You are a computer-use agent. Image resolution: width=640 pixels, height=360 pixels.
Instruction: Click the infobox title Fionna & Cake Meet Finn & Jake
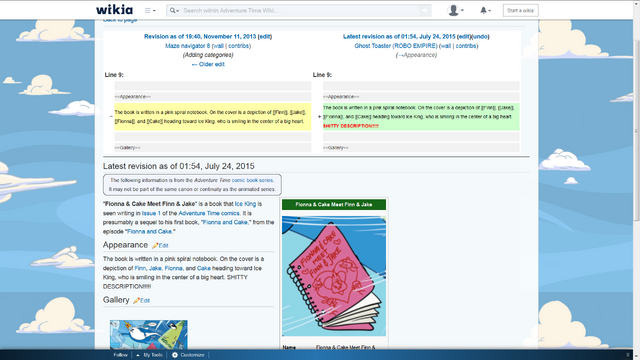(x=334, y=204)
